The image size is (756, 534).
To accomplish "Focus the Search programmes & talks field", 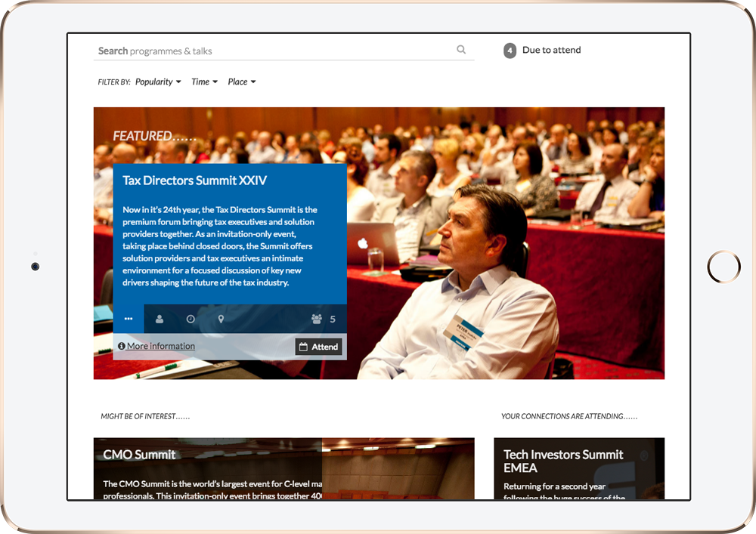I will click(x=272, y=51).
